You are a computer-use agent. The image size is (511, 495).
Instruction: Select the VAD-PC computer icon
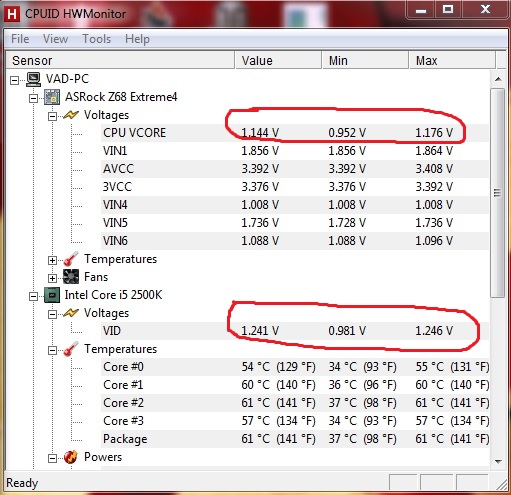(34, 79)
